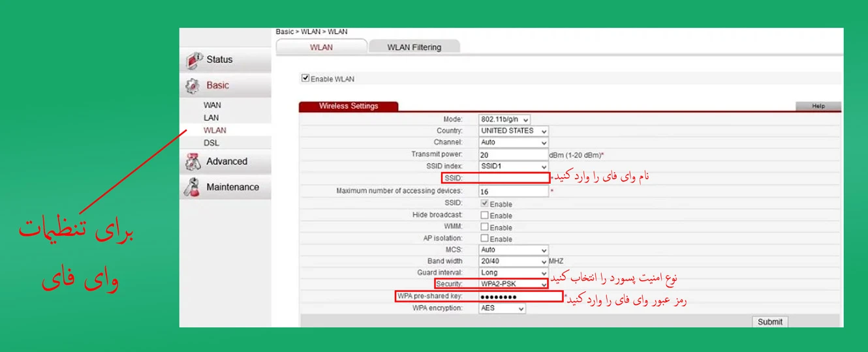Screen dimensions: 868x352
Task: Enable AP isolation checkbox
Action: [x=484, y=239]
